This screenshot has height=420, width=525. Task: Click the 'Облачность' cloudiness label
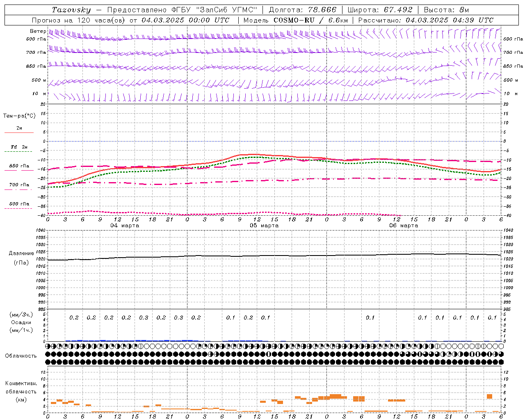click(21, 356)
